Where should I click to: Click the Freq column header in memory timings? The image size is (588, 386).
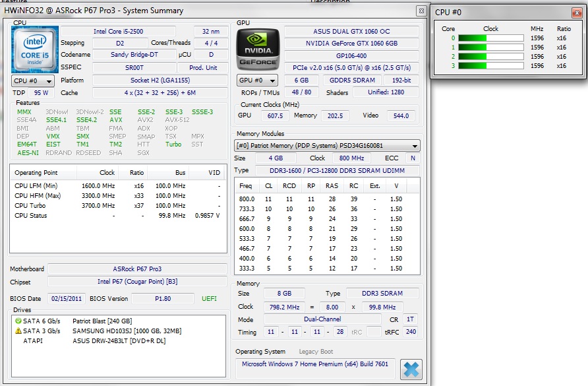(248, 186)
